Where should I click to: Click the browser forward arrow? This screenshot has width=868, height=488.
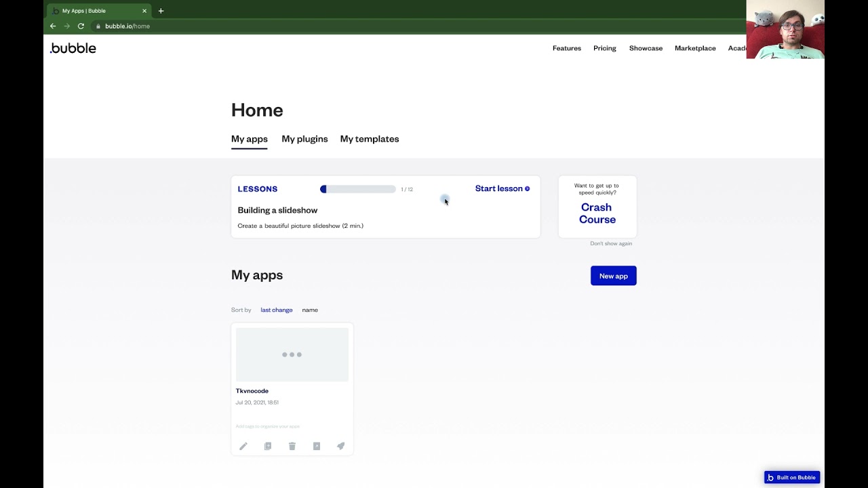tap(66, 26)
